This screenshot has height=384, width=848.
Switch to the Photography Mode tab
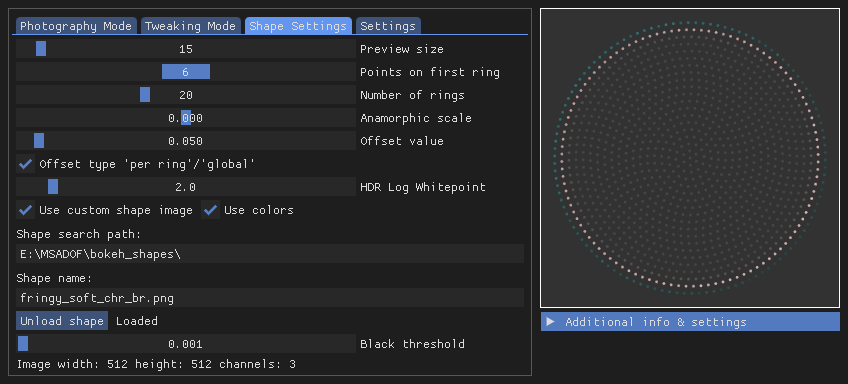pyautogui.click(x=76, y=26)
